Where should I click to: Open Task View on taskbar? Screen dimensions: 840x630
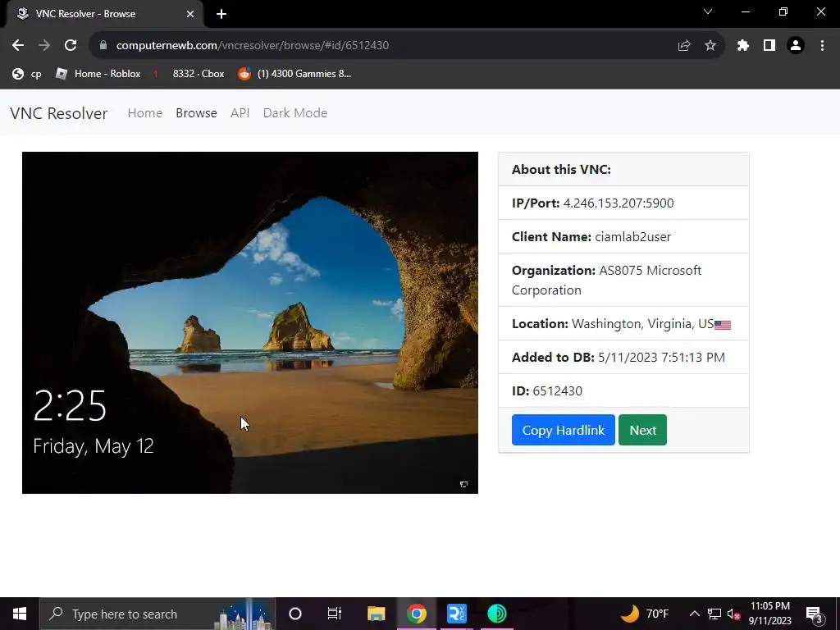(x=335, y=614)
